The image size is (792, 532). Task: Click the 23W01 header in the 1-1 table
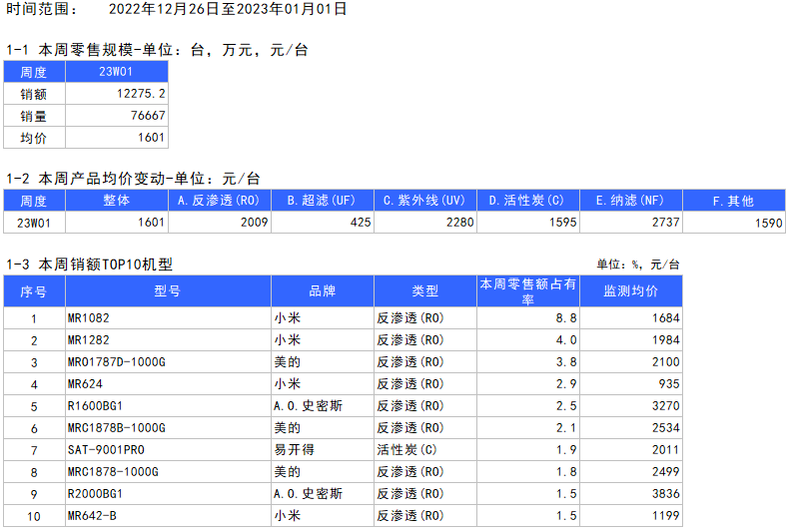116,72
